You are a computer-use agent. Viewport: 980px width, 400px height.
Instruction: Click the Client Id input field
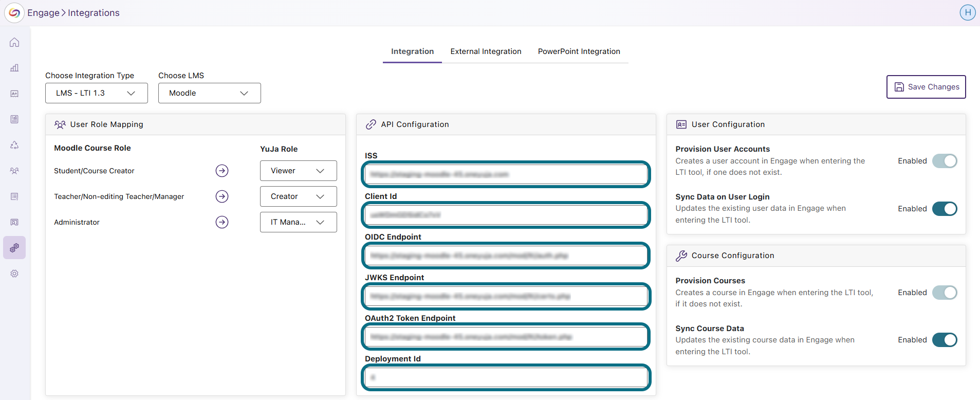tap(506, 215)
